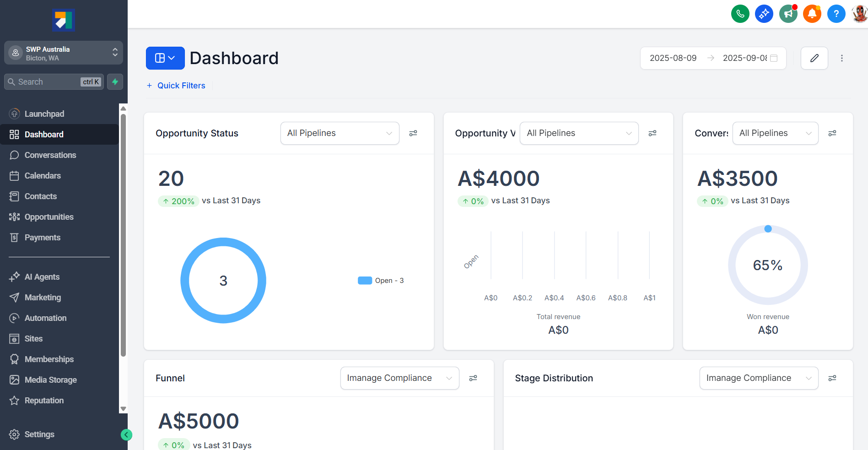Open Opportunity Status widget filter settings icon

(x=413, y=133)
